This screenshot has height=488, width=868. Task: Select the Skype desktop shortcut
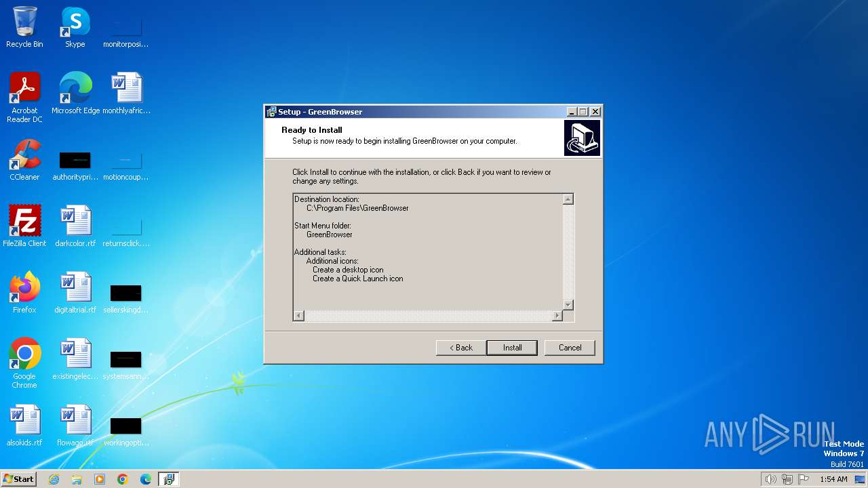click(75, 27)
